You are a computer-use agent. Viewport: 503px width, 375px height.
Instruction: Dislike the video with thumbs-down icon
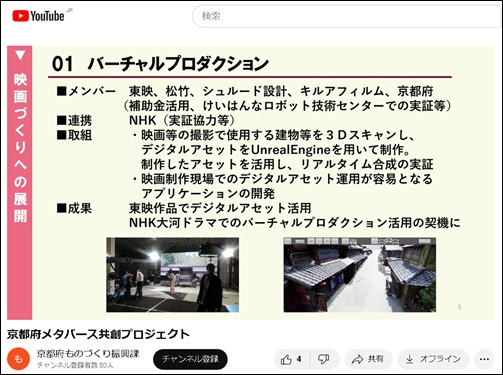click(323, 359)
